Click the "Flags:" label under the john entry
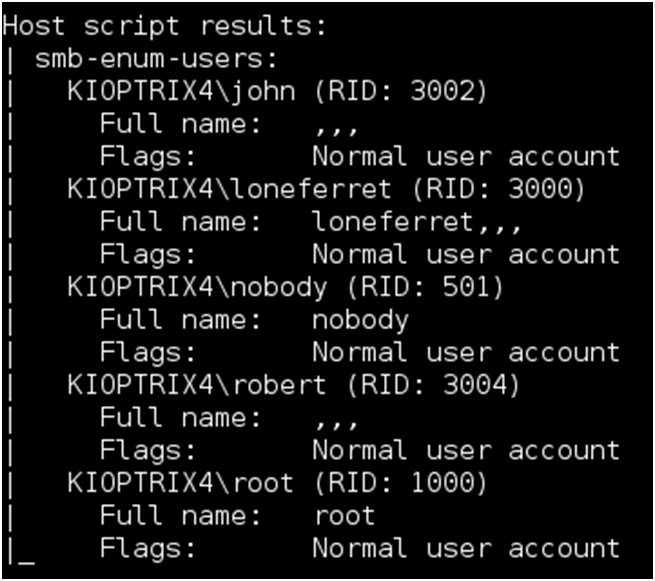The height and width of the screenshot is (581, 655). (147, 157)
